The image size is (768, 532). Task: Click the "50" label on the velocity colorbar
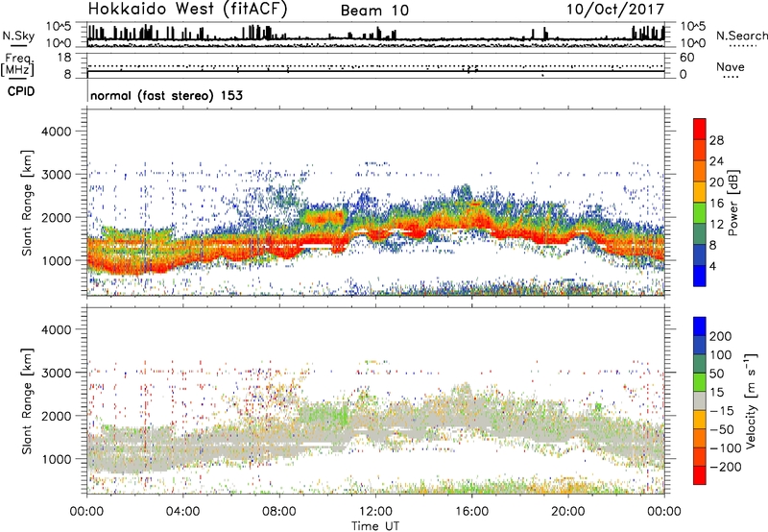point(717,374)
